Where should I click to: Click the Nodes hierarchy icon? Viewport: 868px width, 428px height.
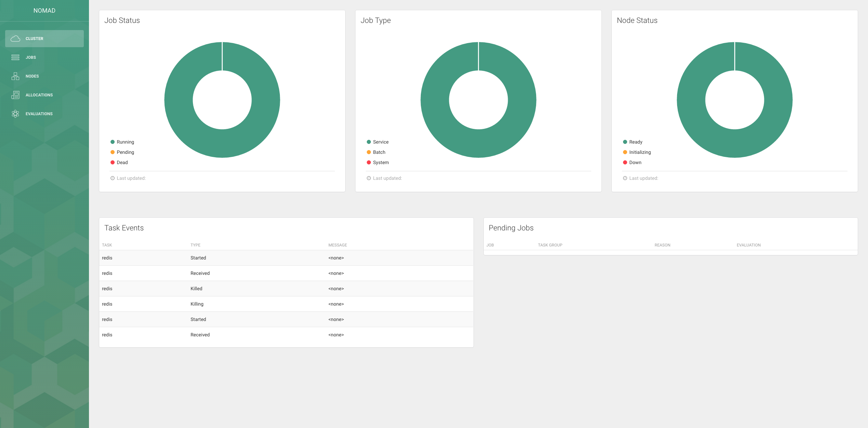pyautogui.click(x=15, y=76)
